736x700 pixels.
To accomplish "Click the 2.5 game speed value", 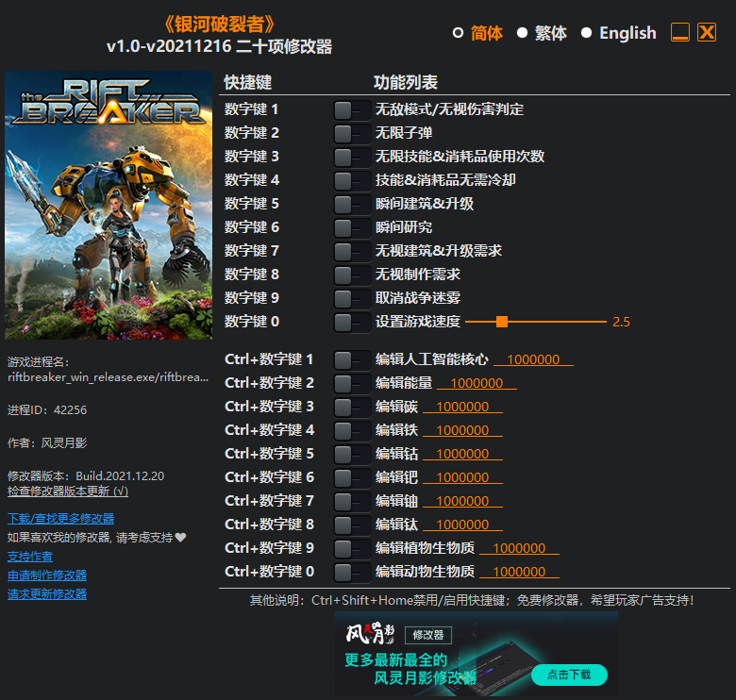I will click(621, 322).
